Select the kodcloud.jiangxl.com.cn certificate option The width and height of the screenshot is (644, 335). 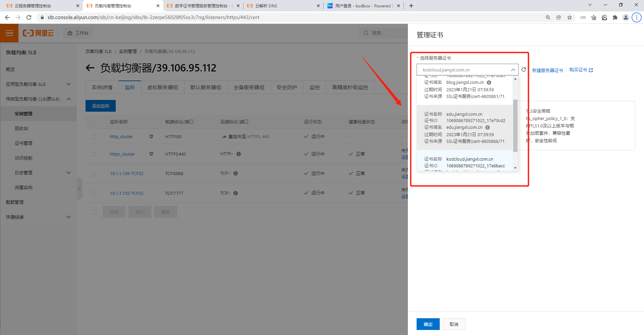[x=465, y=161]
